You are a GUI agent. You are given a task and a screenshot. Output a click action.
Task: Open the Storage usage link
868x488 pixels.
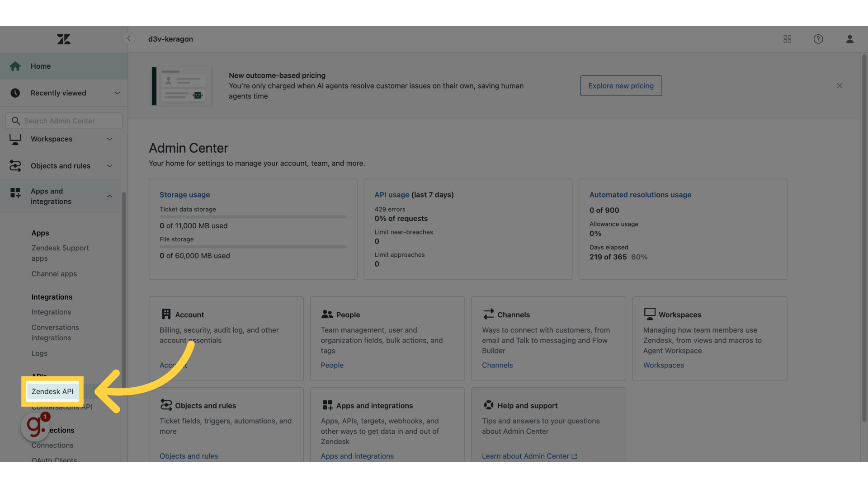coord(184,195)
